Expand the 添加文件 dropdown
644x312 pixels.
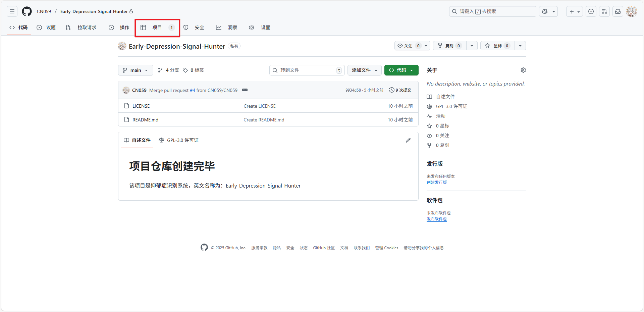pos(364,70)
